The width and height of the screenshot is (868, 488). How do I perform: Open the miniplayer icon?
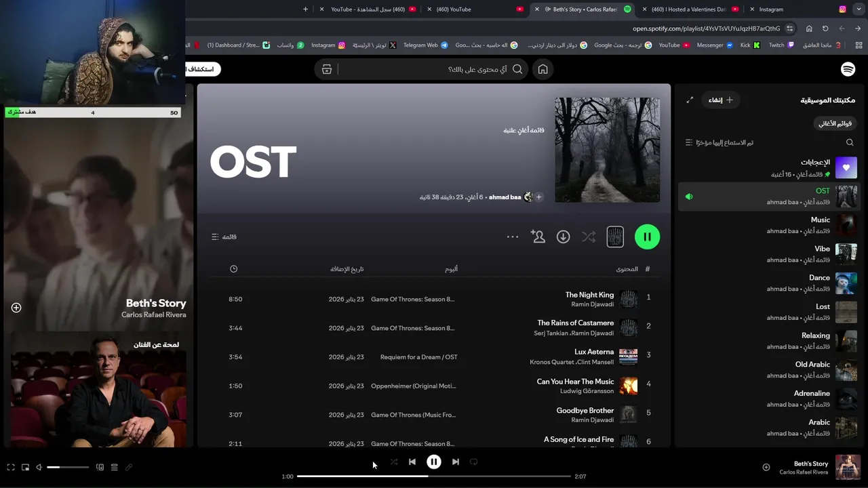[x=25, y=467]
